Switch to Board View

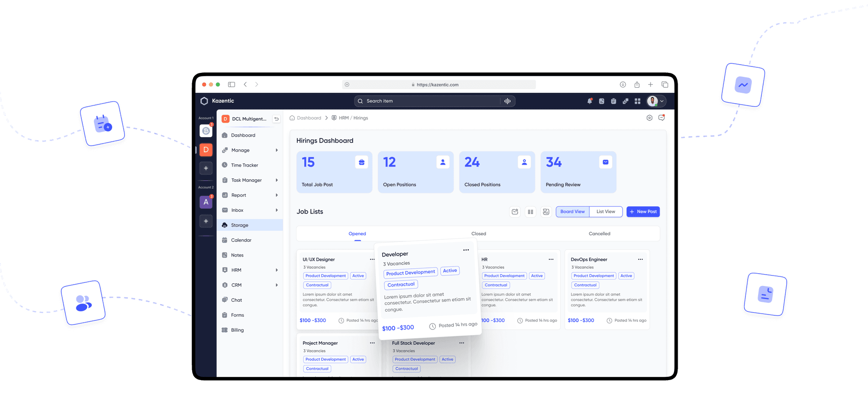[x=572, y=212]
